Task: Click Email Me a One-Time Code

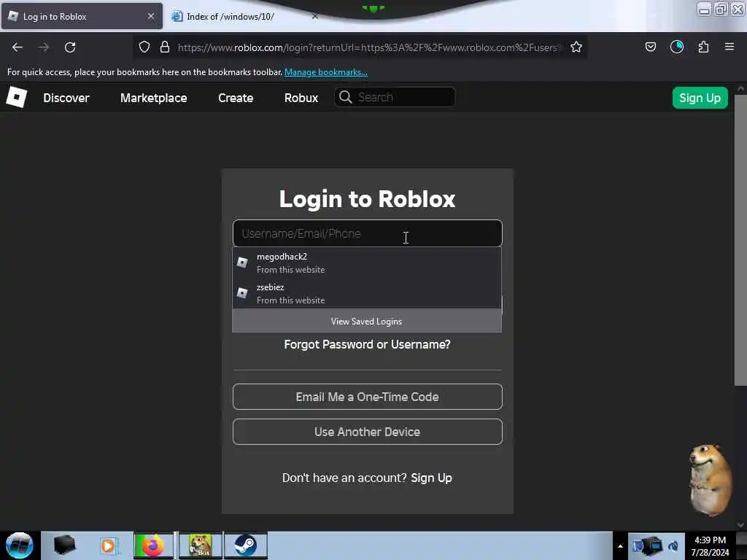Action: (368, 397)
